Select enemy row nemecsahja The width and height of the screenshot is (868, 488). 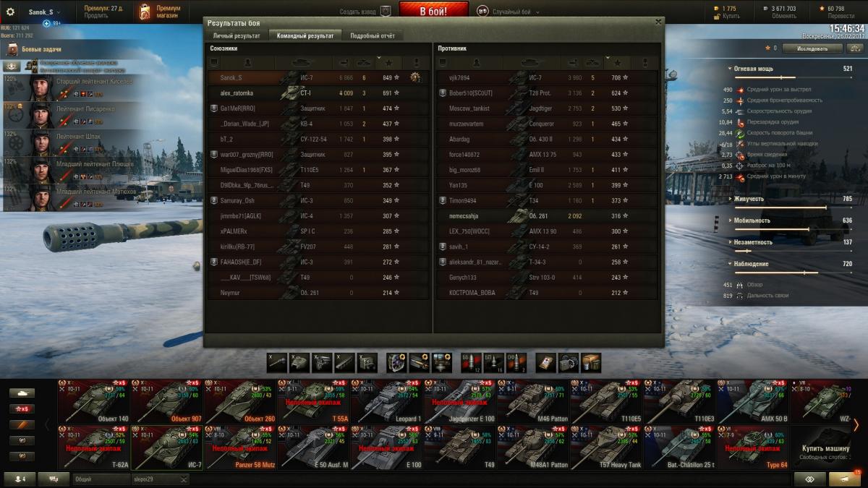[x=546, y=216]
